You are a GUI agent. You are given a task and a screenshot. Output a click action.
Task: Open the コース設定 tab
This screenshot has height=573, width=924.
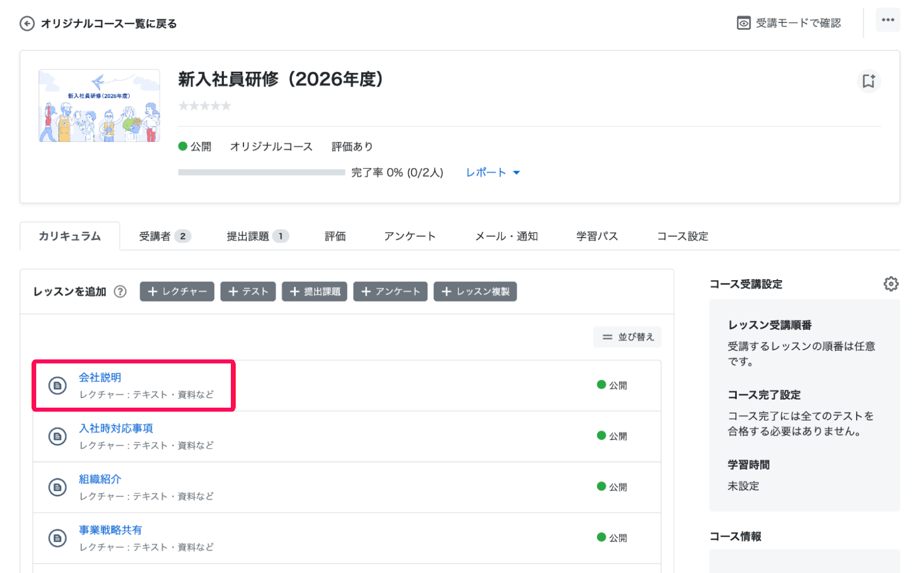(682, 236)
